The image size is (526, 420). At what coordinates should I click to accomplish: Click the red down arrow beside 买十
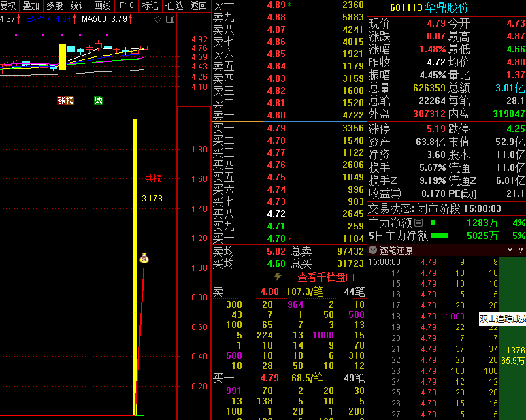[x=290, y=238]
